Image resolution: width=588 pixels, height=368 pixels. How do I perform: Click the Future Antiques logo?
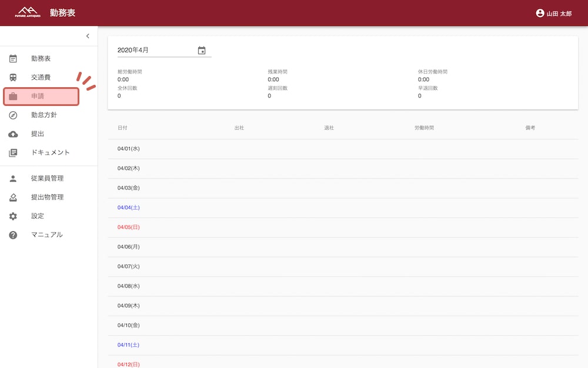[28, 12]
